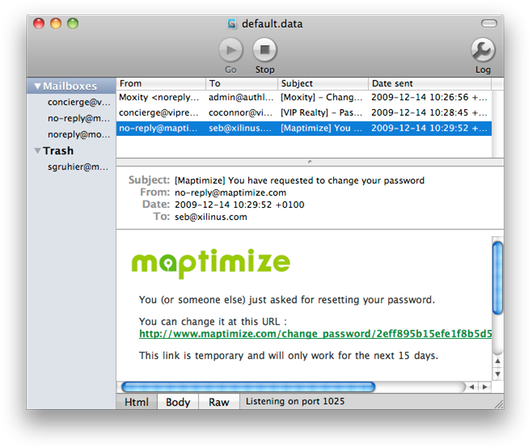
Task: Select the concierge@v... mailbox
Action: click(x=79, y=102)
